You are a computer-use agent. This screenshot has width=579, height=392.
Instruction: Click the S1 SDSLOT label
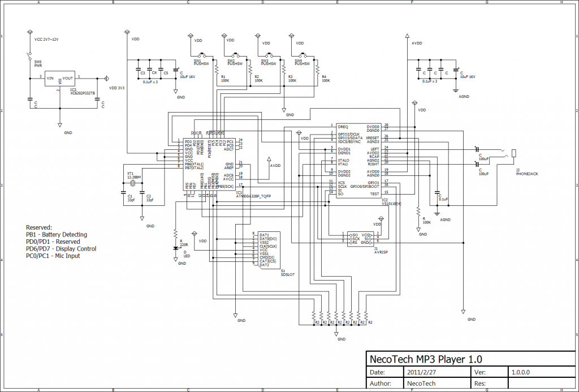point(288,273)
